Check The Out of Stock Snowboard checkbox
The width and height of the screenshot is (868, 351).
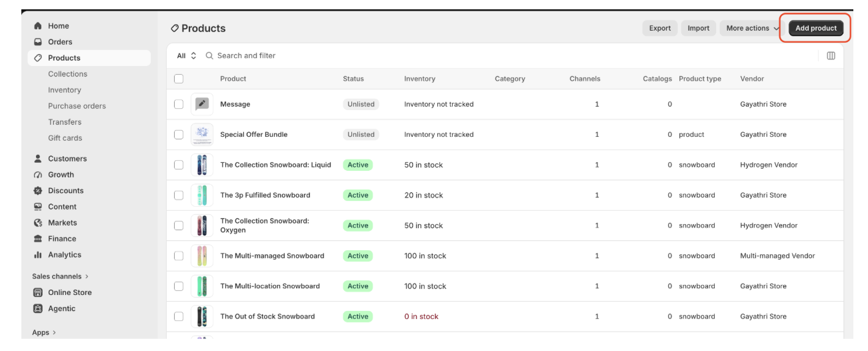(179, 316)
